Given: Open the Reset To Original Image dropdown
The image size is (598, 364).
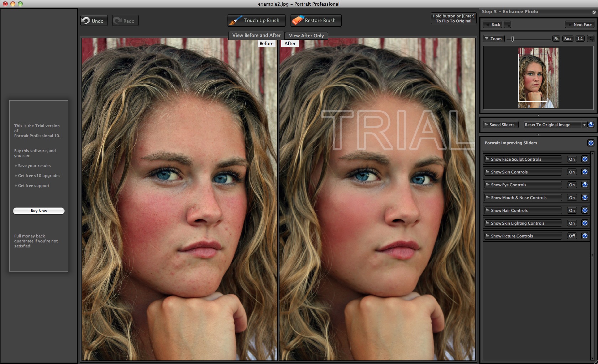Looking at the screenshot, I should pyautogui.click(x=584, y=124).
